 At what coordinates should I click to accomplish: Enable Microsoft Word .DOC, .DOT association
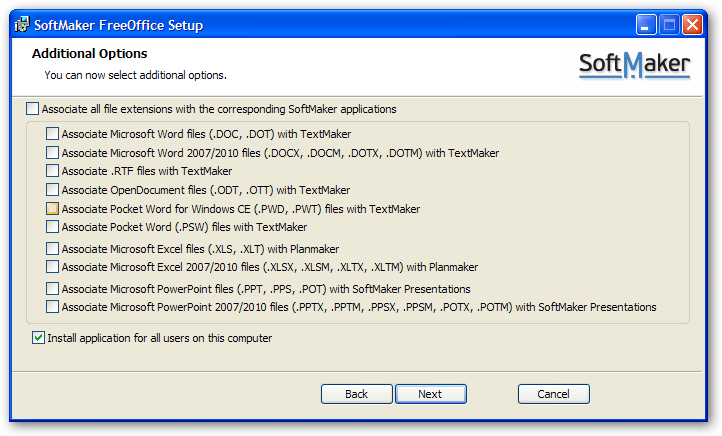click(52, 134)
